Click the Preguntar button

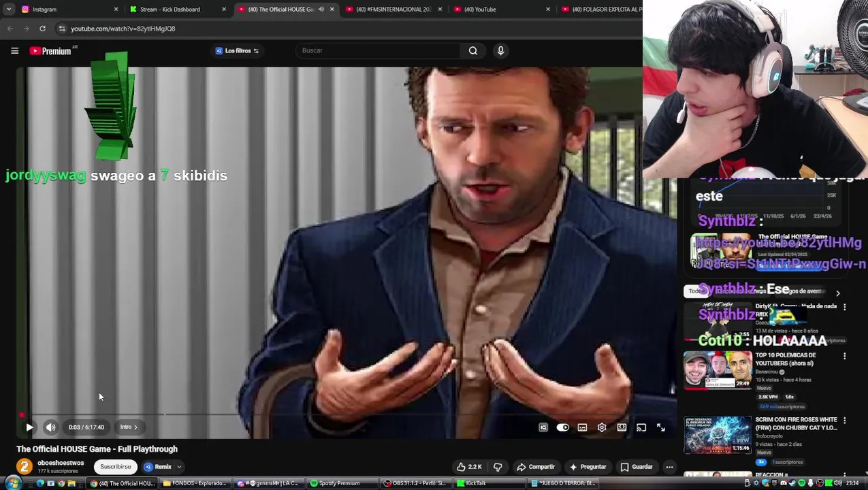[588, 467]
